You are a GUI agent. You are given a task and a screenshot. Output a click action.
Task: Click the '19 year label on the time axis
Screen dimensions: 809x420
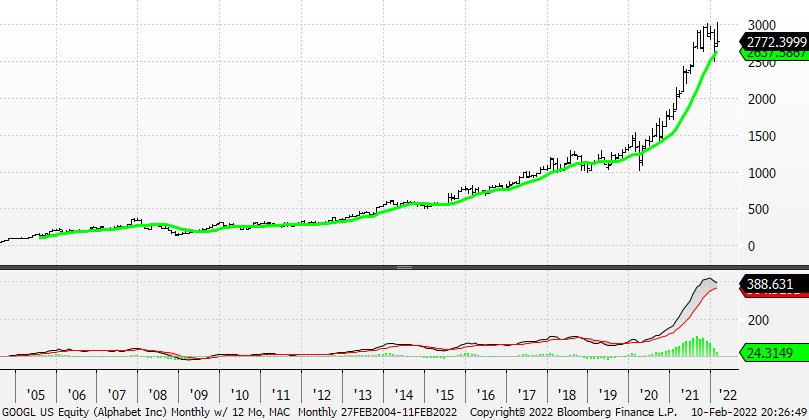click(608, 395)
